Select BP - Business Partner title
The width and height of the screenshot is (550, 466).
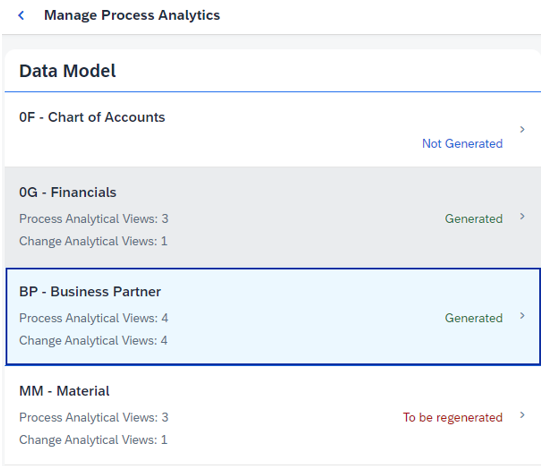90,291
